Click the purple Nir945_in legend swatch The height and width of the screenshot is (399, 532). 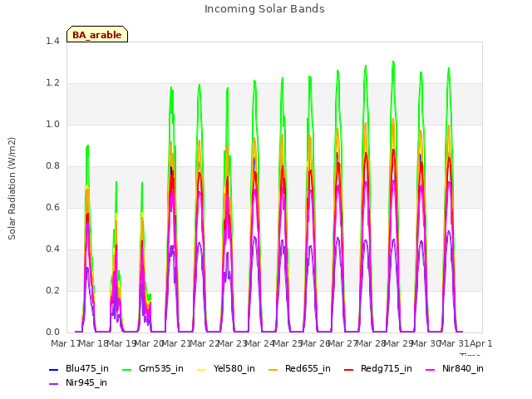(x=54, y=384)
